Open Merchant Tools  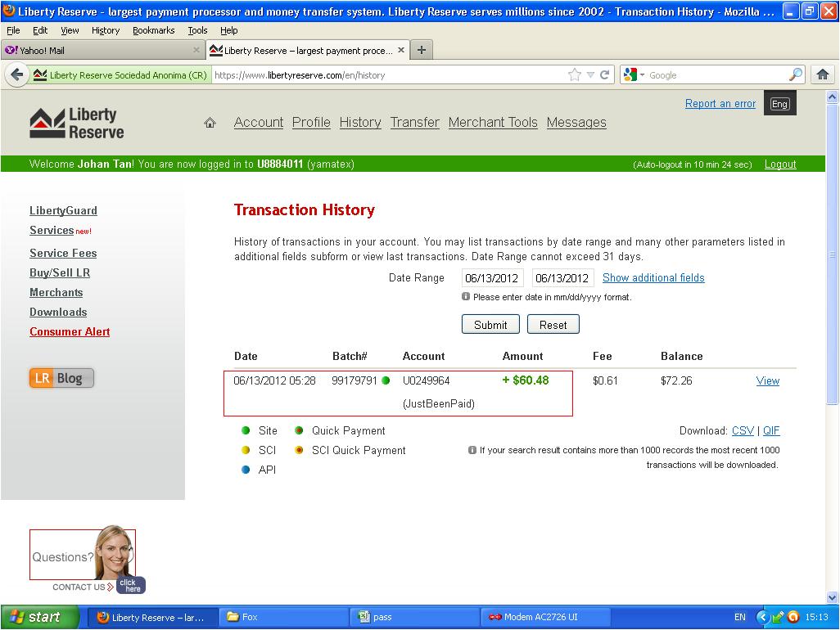[493, 123]
